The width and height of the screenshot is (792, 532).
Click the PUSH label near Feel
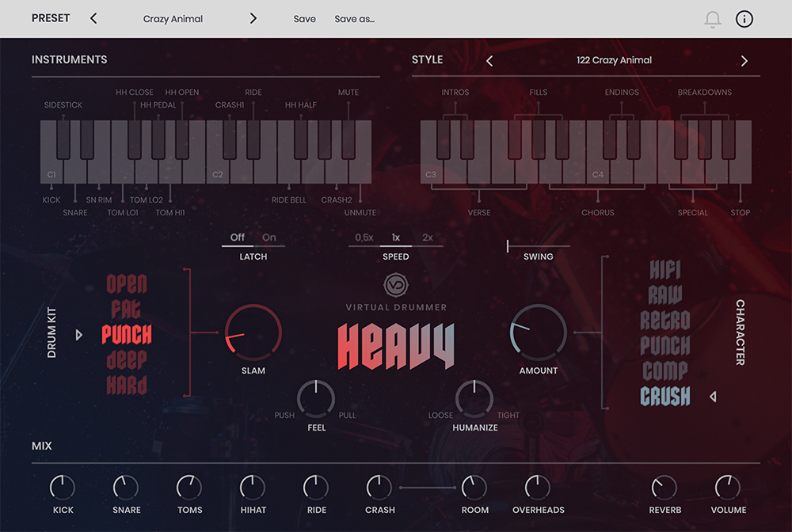point(284,415)
